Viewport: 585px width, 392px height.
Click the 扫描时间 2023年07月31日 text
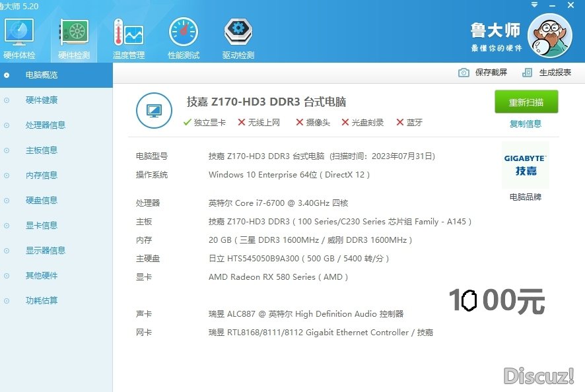[382, 156]
